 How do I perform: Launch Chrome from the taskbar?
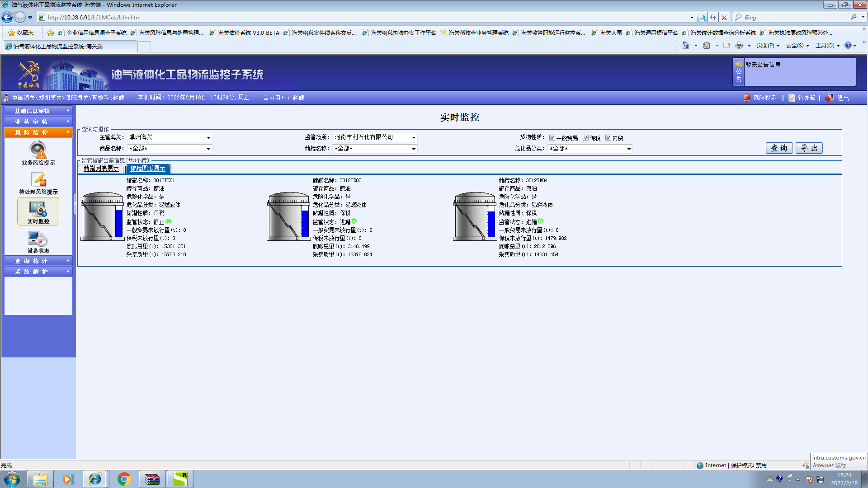pos(124,479)
